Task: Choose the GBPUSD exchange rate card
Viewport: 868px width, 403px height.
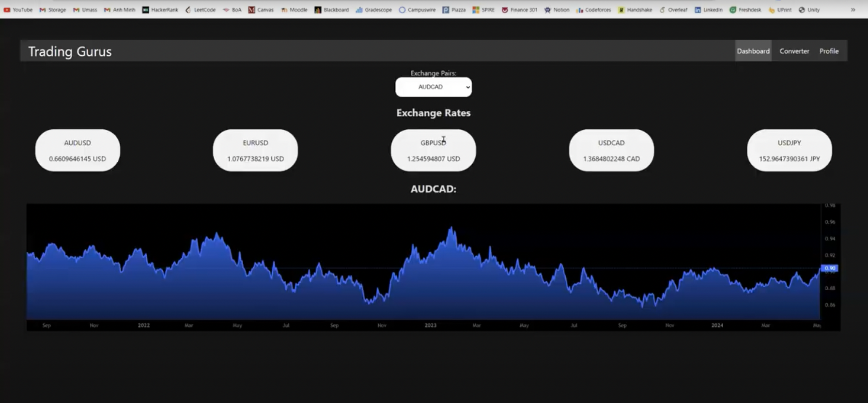Action: click(x=434, y=150)
